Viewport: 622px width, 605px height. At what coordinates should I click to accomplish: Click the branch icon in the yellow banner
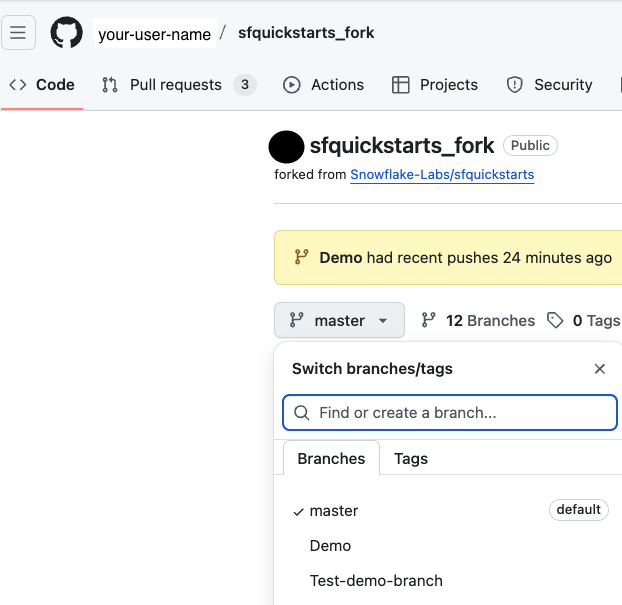[x=301, y=257]
